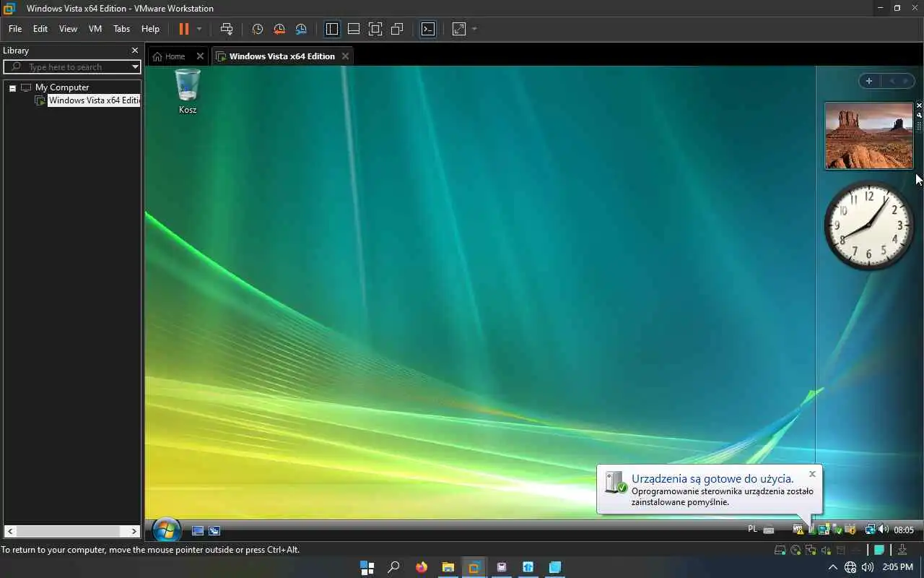Screen dimensions: 924x578
Task: Open the File menu
Action: [15, 29]
